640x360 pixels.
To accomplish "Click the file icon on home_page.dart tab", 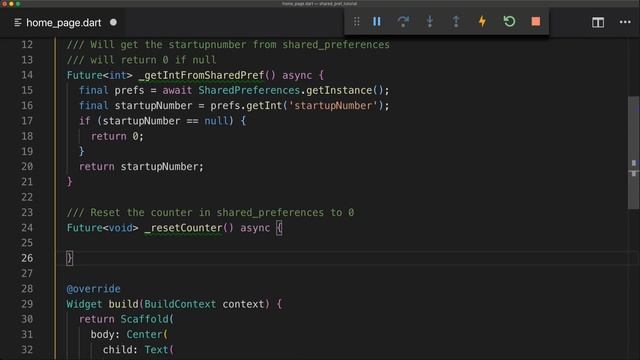I will (18, 22).
